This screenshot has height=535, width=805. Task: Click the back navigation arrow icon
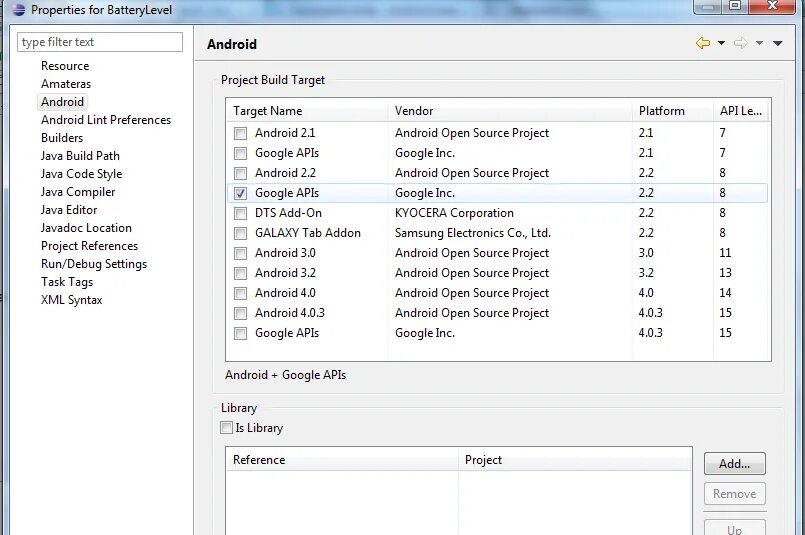click(703, 43)
